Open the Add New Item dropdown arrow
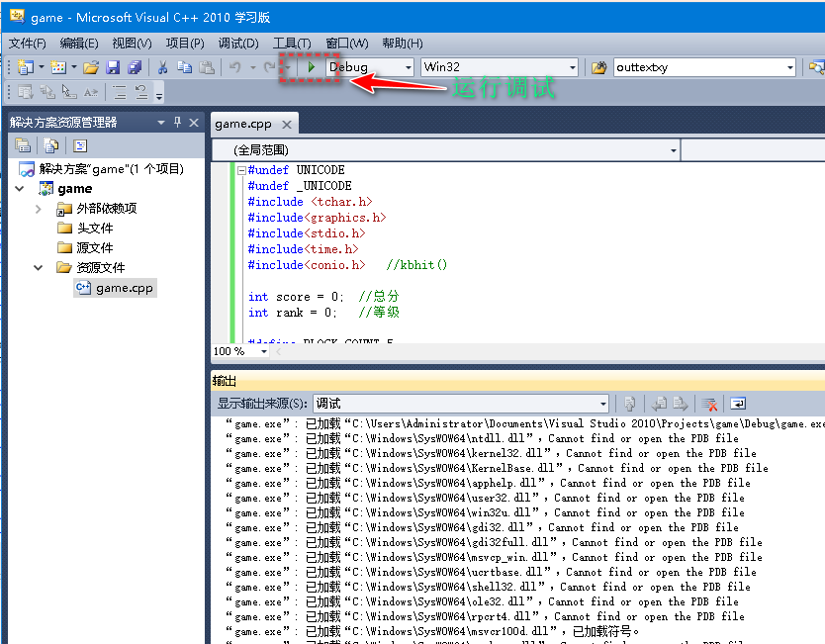This screenshot has height=644, width=825. pyautogui.click(x=73, y=67)
